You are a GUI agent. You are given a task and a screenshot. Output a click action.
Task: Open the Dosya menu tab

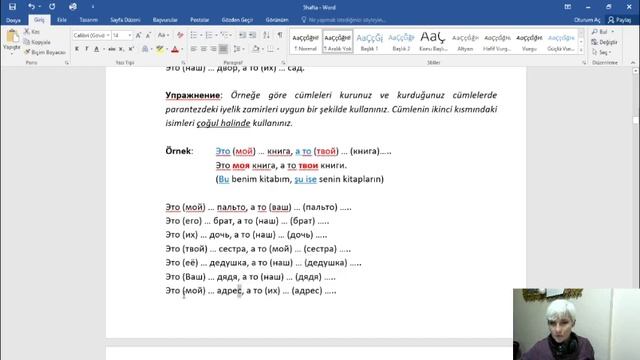point(13,20)
